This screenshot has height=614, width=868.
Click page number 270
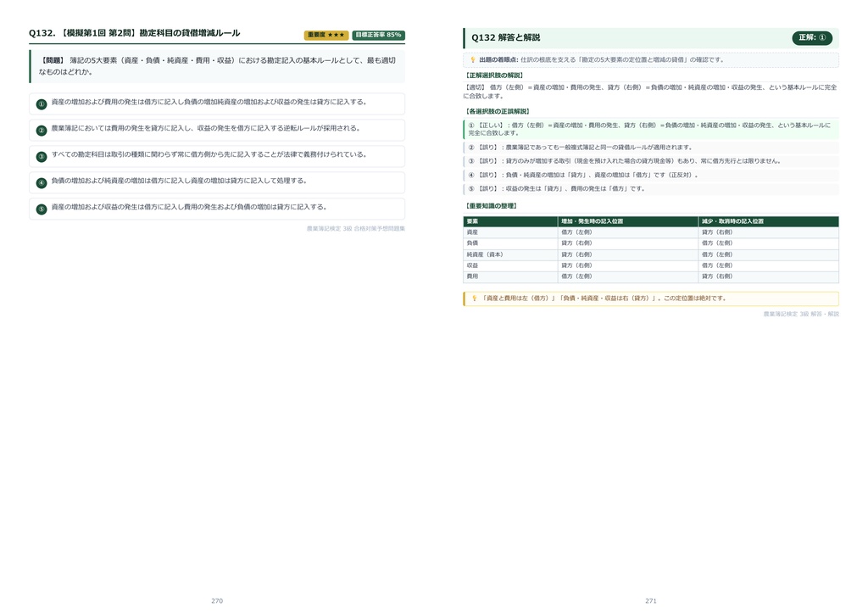tap(217, 600)
